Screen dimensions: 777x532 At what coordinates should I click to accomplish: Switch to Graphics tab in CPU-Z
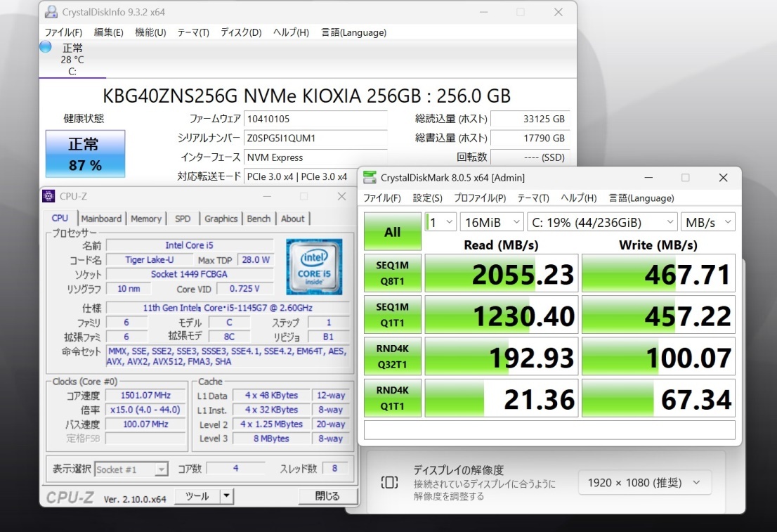pos(221,219)
